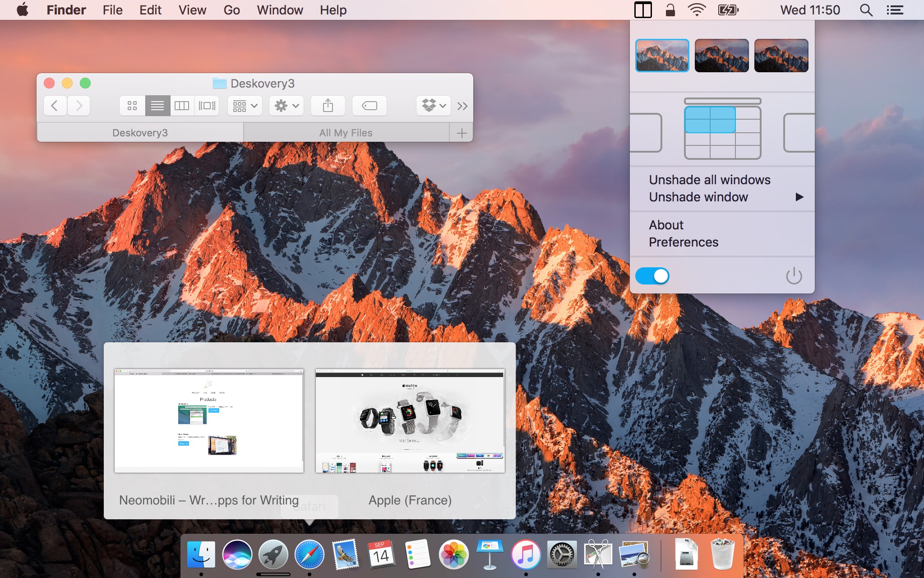This screenshot has height=578, width=924.
Task: Click the Dropbox toolbar icon in Finder
Action: click(432, 106)
